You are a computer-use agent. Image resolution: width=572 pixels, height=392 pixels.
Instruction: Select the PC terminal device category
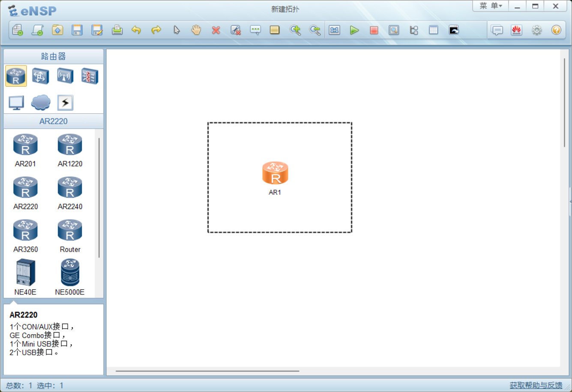[16, 103]
